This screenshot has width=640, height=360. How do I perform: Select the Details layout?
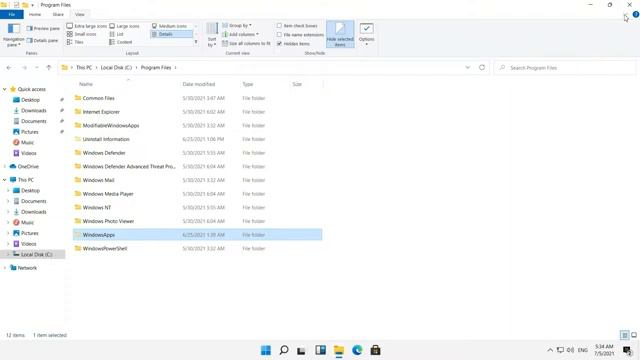pos(171,34)
